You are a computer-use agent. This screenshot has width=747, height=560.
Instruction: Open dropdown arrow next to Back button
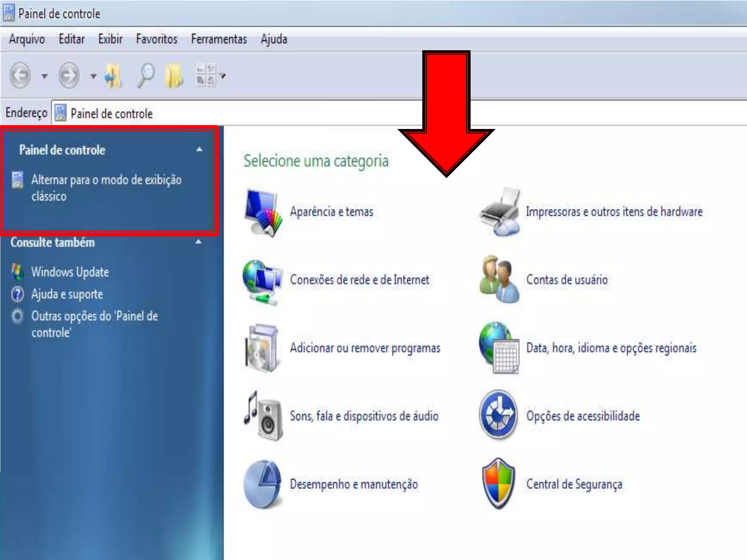(44, 76)
